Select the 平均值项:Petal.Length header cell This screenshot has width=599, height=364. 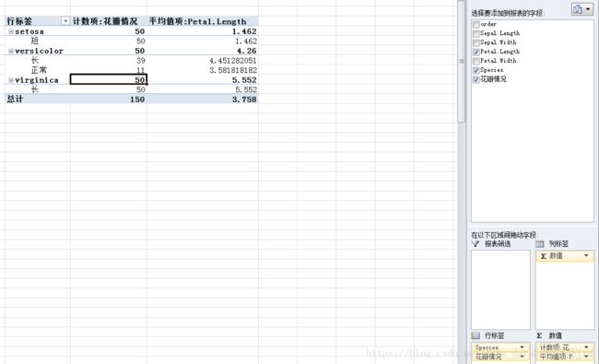coord(203,21)
